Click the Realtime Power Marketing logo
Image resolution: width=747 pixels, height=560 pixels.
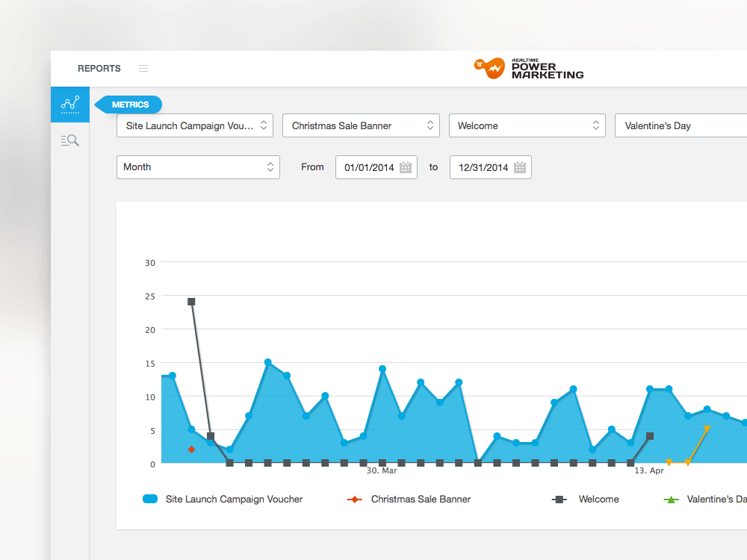[529, 69]
